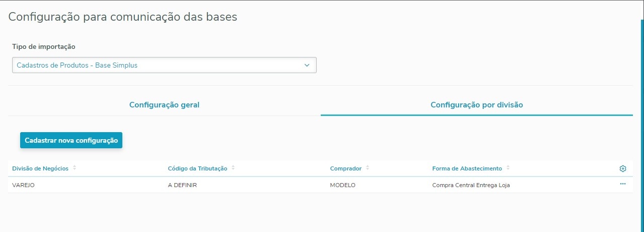Click the Código da Tributação column header

click(197, 168)
